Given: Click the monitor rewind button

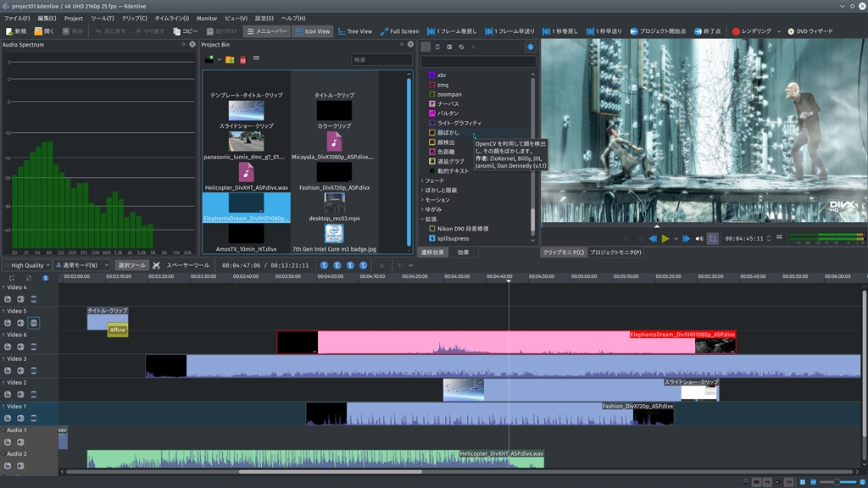Looking at the screenshot, I should point(654,239).
